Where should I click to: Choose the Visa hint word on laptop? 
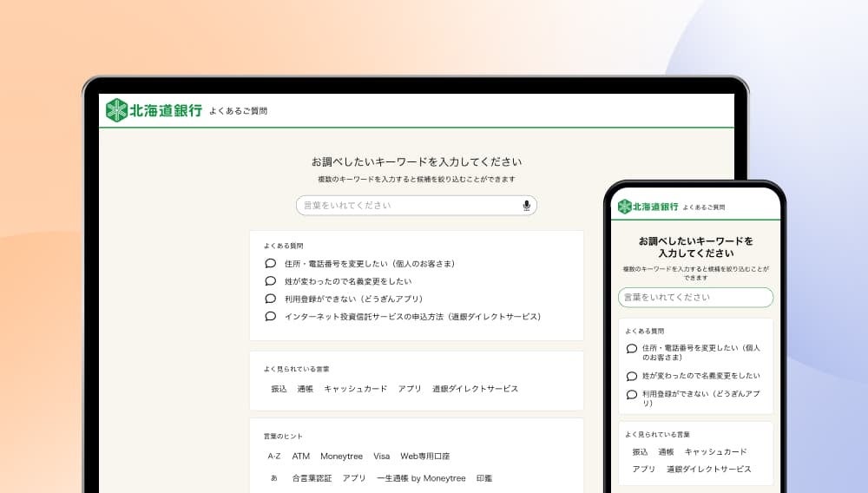click(x=381, y=457)
